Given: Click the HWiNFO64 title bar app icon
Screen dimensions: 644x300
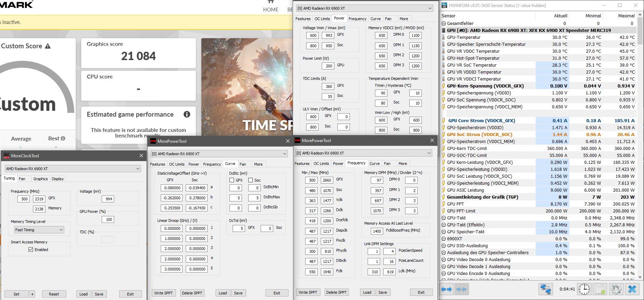Looking at the screenshot, I should tap(444, 5).
